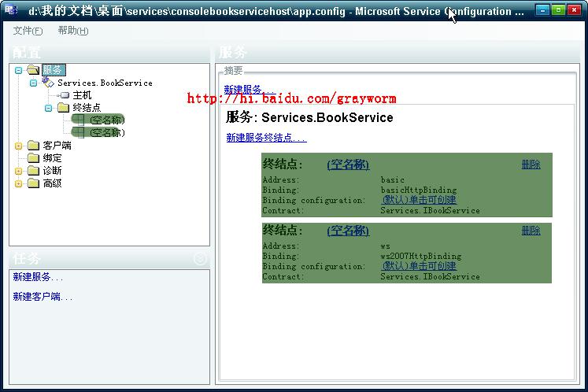The image size is (588, 392).
Task: Collapse the 服务 root tree node
Action: click(18, 70)
